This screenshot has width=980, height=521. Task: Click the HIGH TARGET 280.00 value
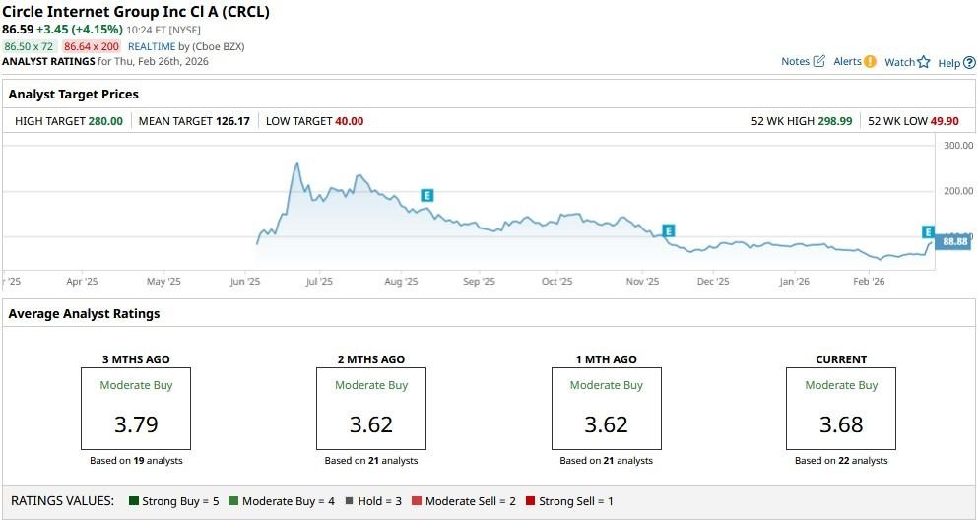tap(105, 121)
